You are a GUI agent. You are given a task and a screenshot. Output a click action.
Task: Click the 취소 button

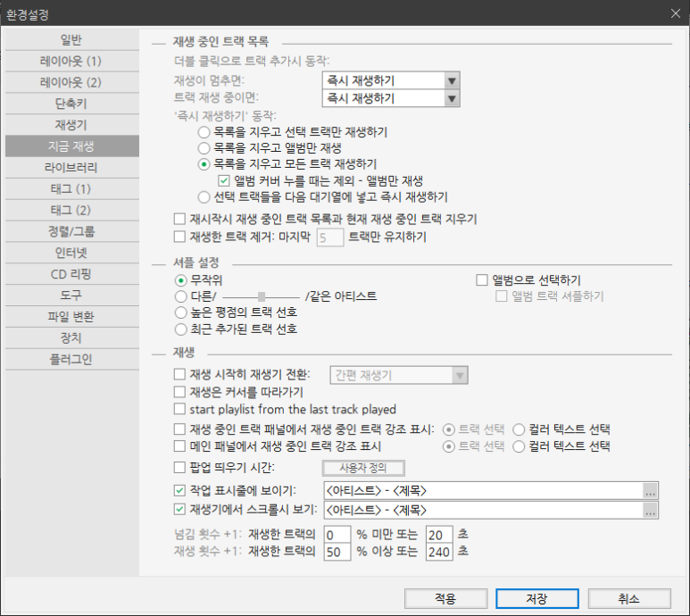click(x=629, y=599)
